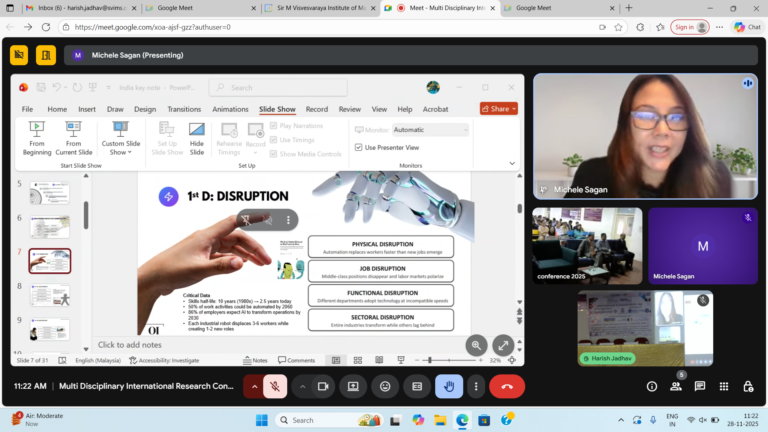Open the Review ribbon tab

pyautogui.click(x=350, y=109)
